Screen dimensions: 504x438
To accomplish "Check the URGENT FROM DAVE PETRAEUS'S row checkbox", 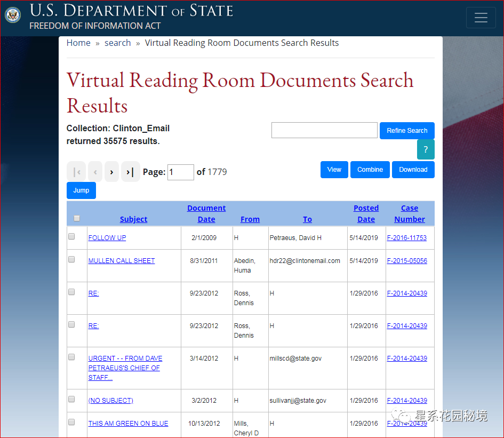I will (x=71, y=357).
